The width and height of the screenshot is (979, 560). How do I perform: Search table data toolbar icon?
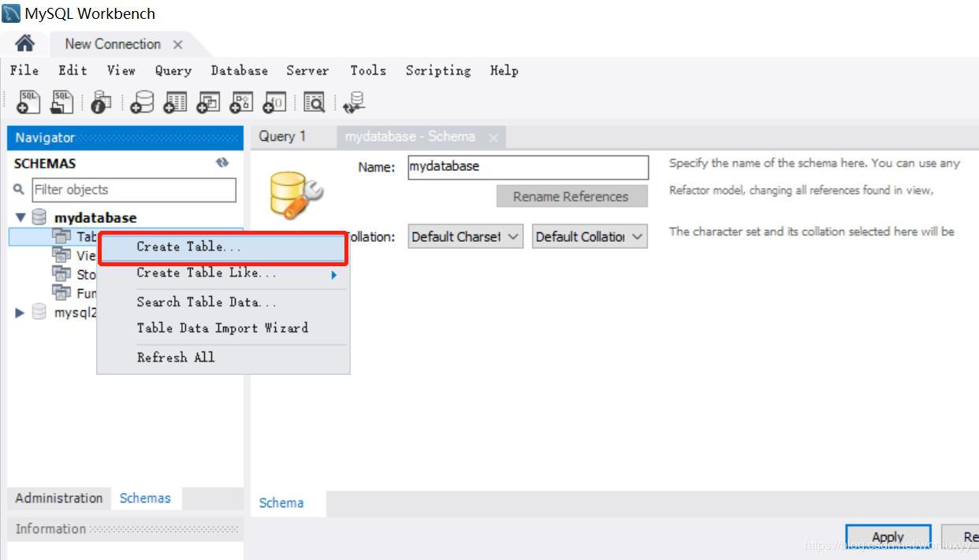point(315,102)
